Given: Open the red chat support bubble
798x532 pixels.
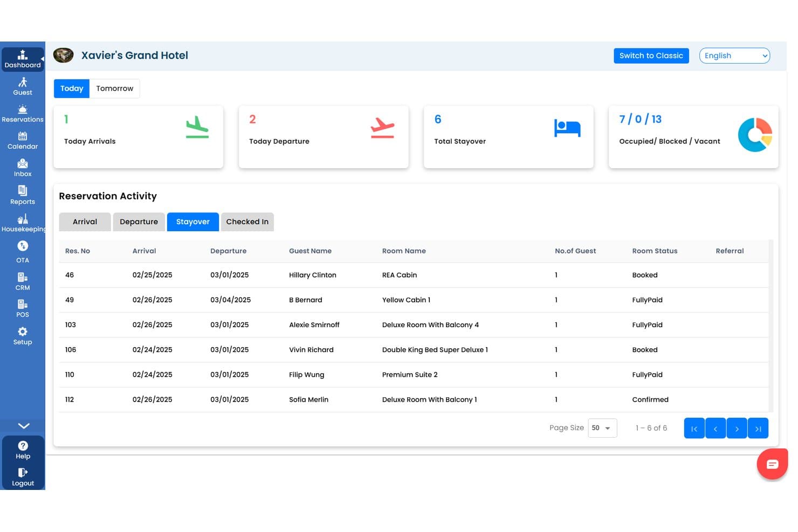Looking at the screenshot, I should [772, 464].
